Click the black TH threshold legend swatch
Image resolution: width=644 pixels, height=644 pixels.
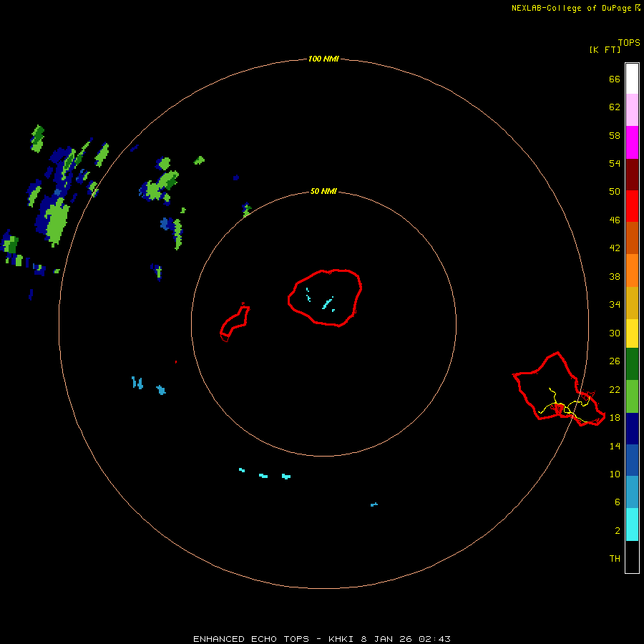click(x=632, y=557)
